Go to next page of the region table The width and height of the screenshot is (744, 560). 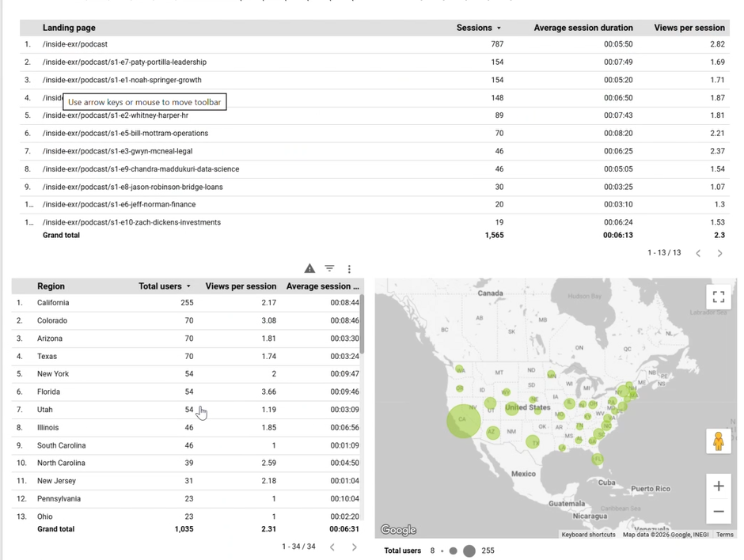(354, 547)
